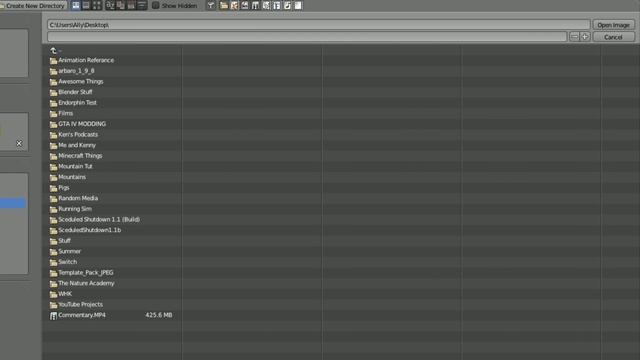Screen dimensions: 640x360
Task: Toggle file filtering funnel icon
Action: pos(211,5)
